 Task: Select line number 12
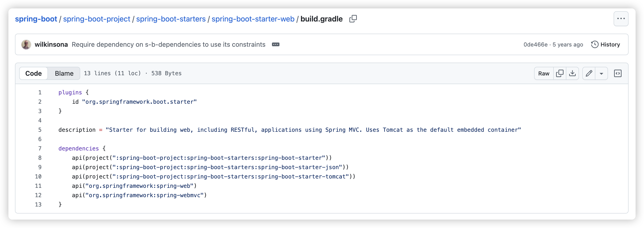click(38, 195)
